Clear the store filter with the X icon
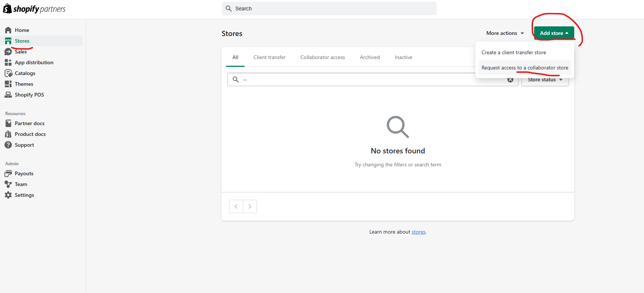The width and height of the screenshot is (644, 293). point(510,79)
